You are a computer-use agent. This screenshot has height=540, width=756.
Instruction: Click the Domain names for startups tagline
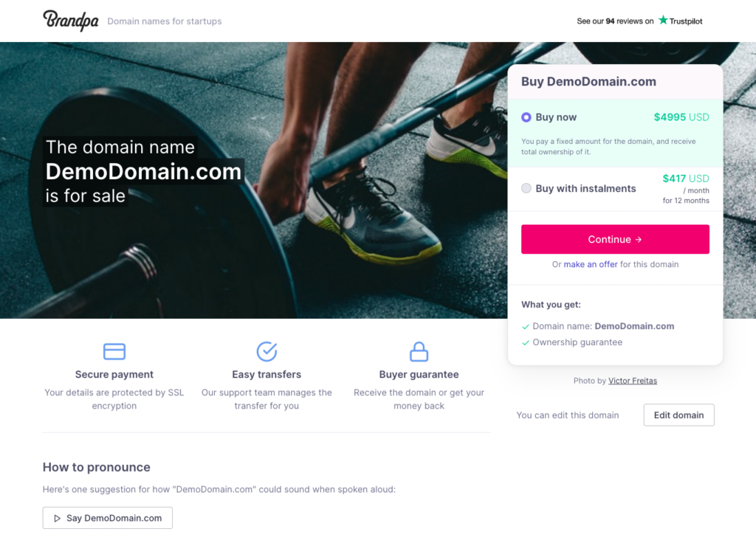[x=165, y=21]
